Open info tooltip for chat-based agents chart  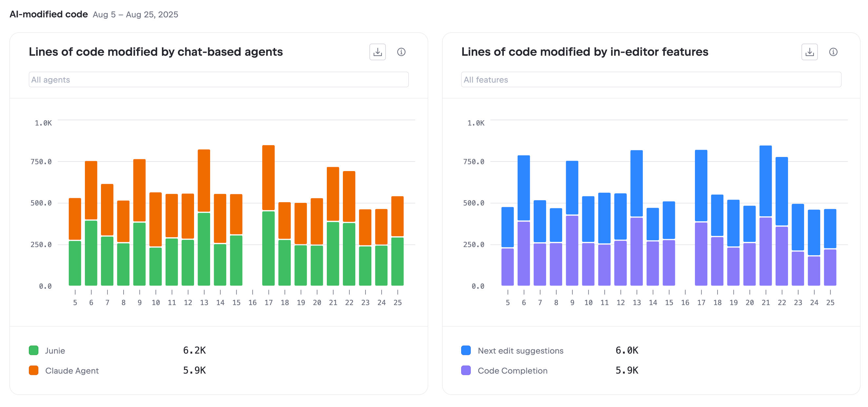401,52
